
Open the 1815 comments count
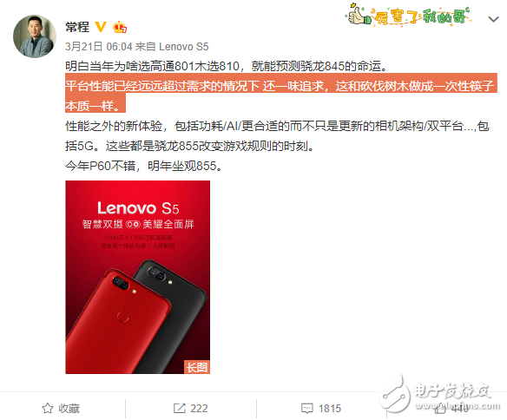(330, 409)
